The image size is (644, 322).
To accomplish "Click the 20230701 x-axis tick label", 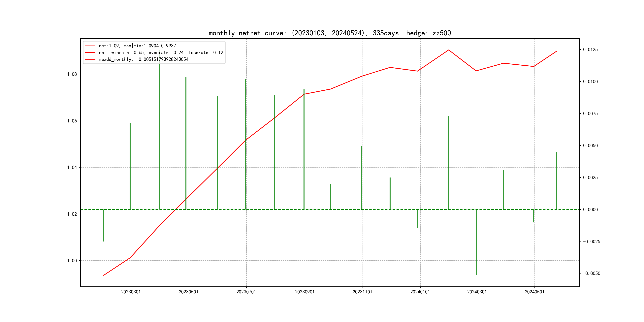I will click(246, 292).
